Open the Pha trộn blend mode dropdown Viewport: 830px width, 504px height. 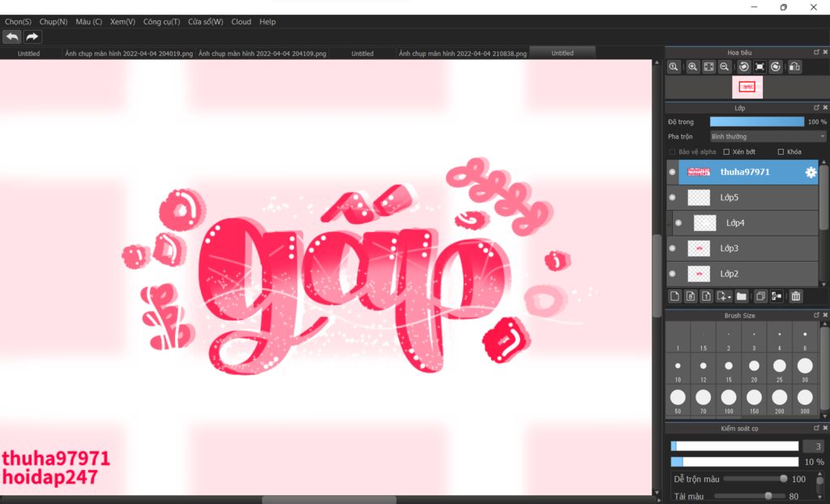click(x=768, y=137)
